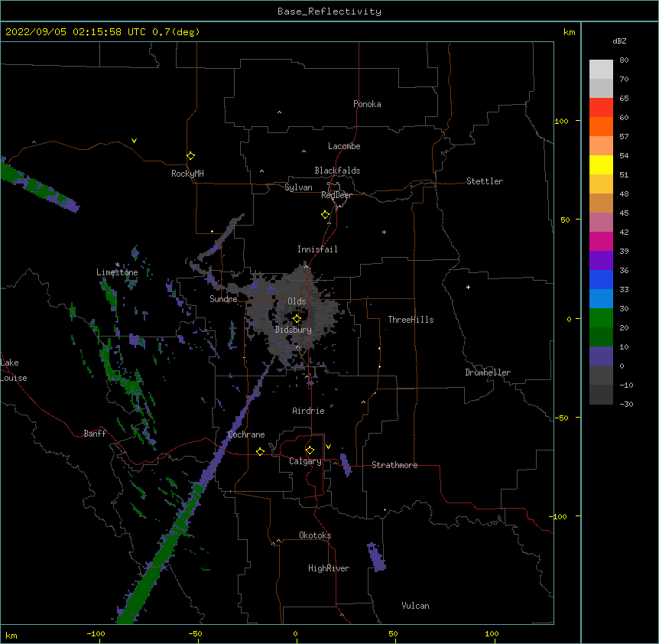The height and width of the screenshot is (644, 659).
Task: Select the magenta legend swatch between 42 and 39
Action: point(601,241)
